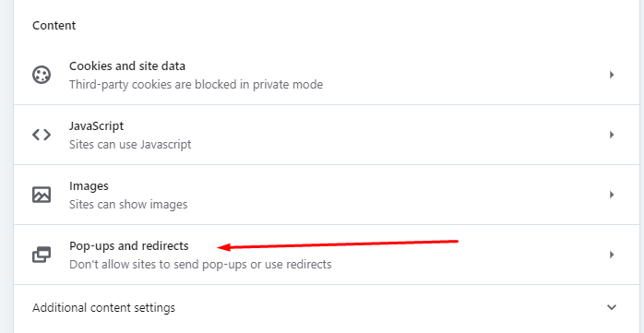Screen dimensions: 644x333
Task: Click the 'Sites can show images' description
Action: (128, 205)
